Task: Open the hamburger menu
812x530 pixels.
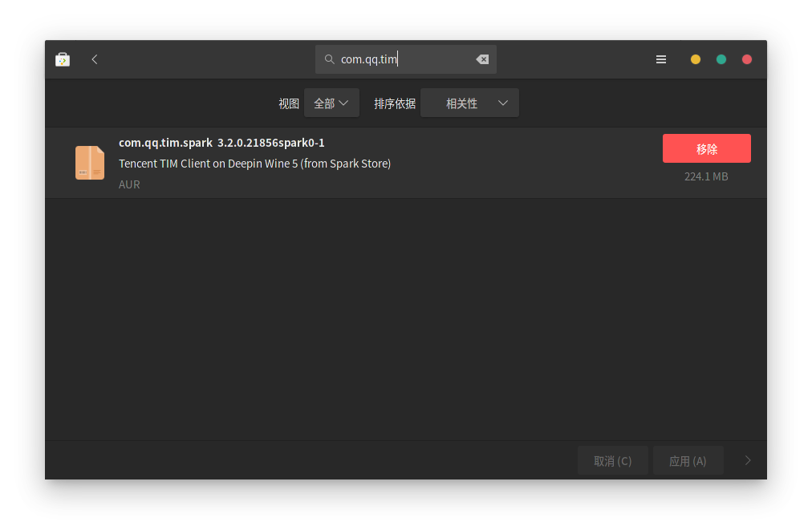Action: [661, 59]
